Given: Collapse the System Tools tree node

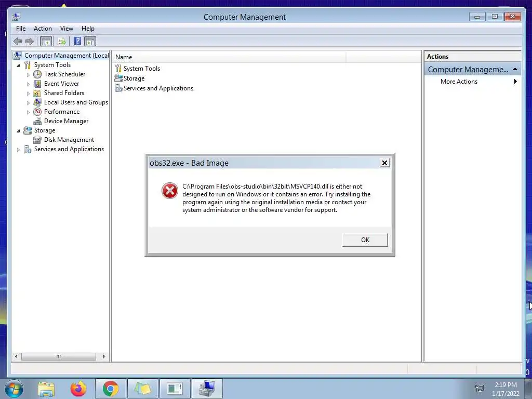Looking at the screenshot, I should click(x=19, y=65).
